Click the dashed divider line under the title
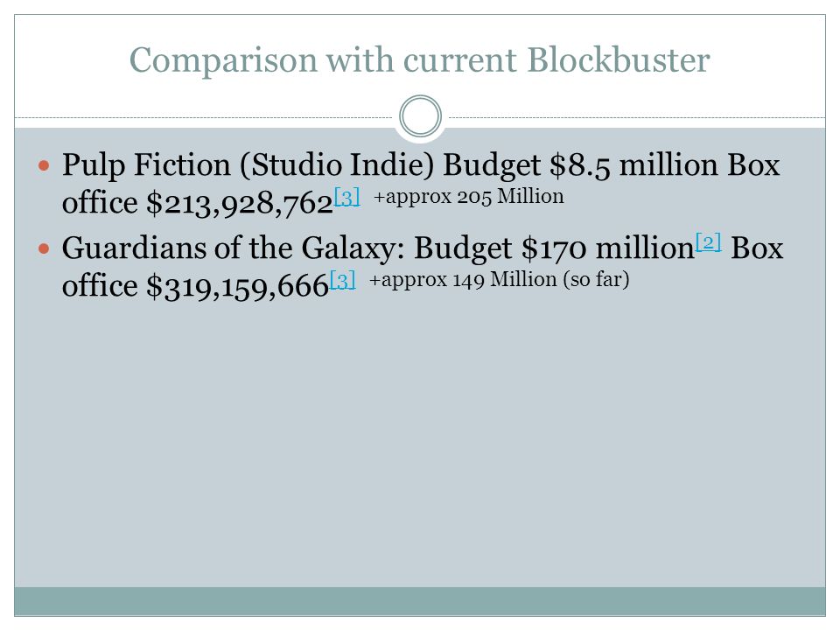Viewport: 840px width, 630px height. pos(204,117)
